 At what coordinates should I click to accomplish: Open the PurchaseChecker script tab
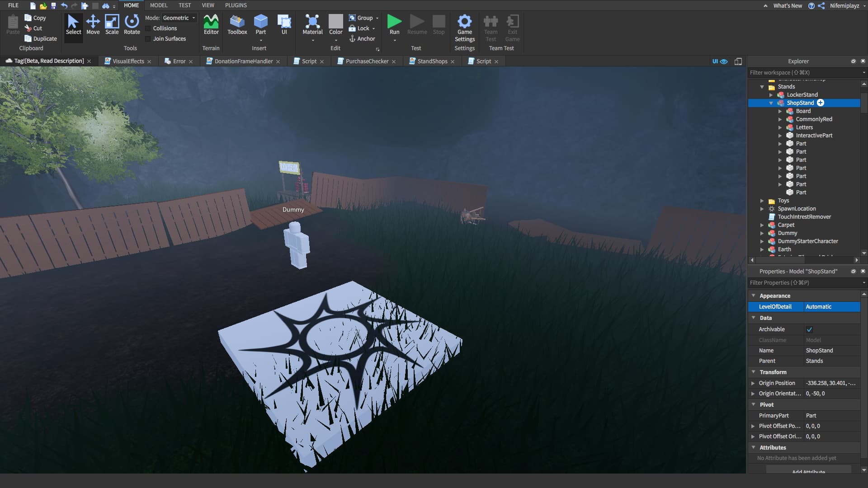(x=367, y=61)
